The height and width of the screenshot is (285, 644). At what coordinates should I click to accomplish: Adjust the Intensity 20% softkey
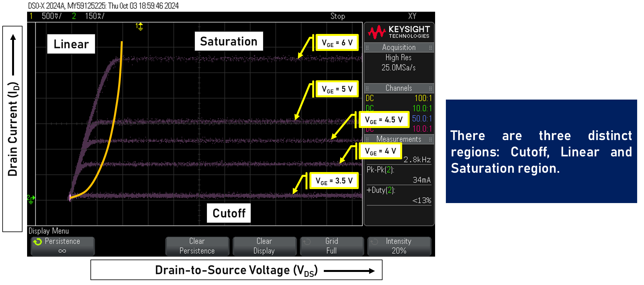[x=399, y=246]
